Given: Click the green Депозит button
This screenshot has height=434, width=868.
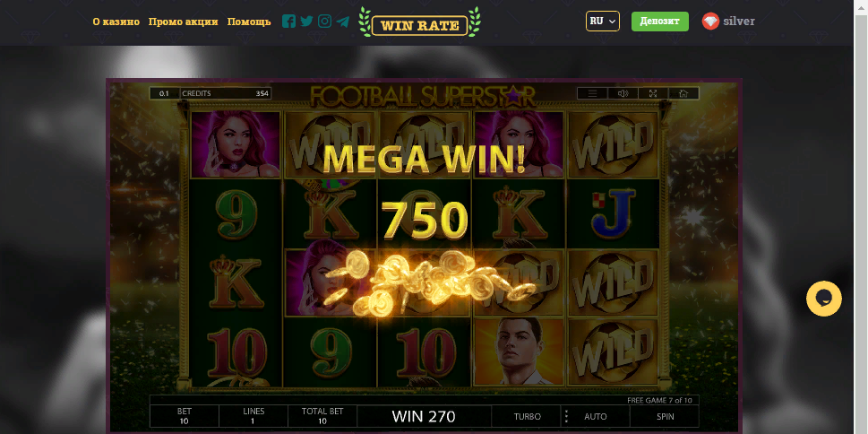Looking at the screenshot, I should [660, 21].
